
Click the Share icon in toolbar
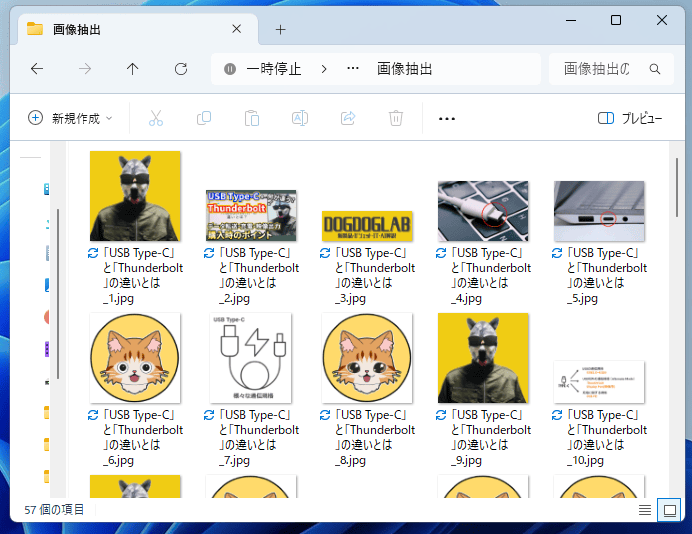[348, 118]
